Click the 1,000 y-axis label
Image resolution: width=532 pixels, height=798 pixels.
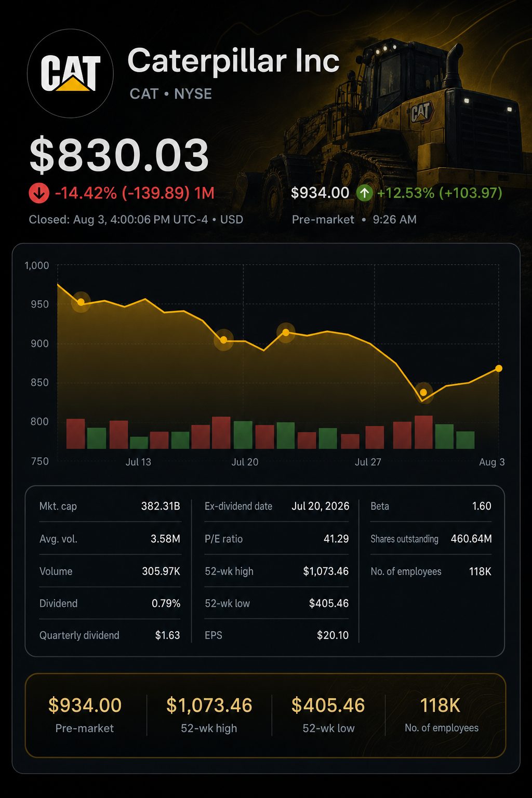[x=37, y=265]
